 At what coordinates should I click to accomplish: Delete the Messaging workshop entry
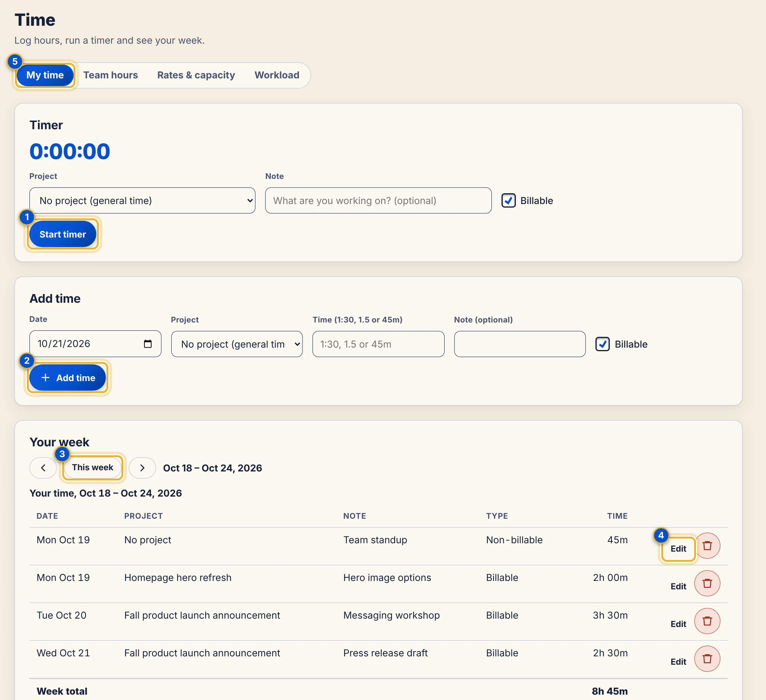tap(707, 621)
